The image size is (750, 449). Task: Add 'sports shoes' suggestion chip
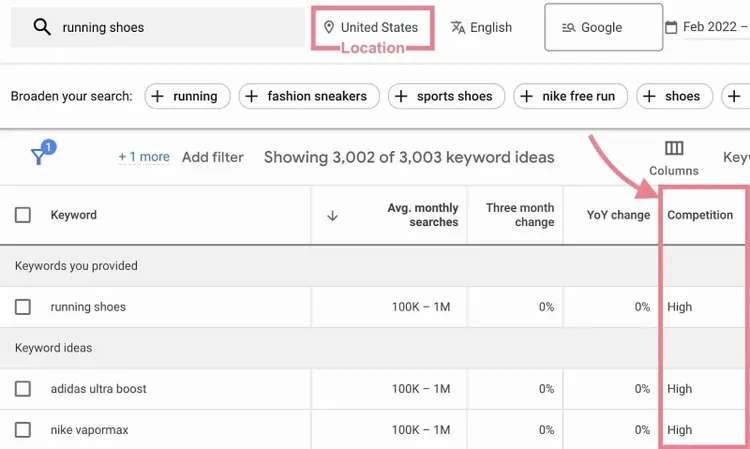pyautogui.click(x=446, y=96)
